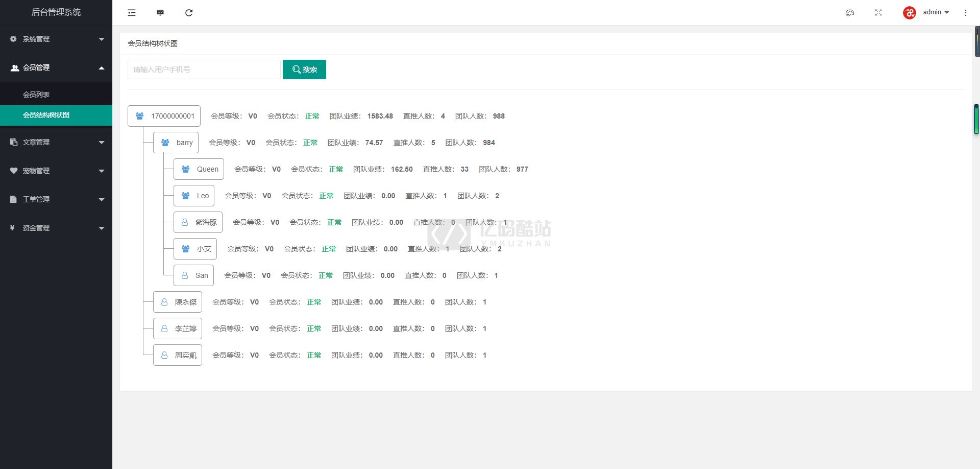Click the heart icon beside 宠物管理
980x469 pixels.
click(x=13, y=171)
